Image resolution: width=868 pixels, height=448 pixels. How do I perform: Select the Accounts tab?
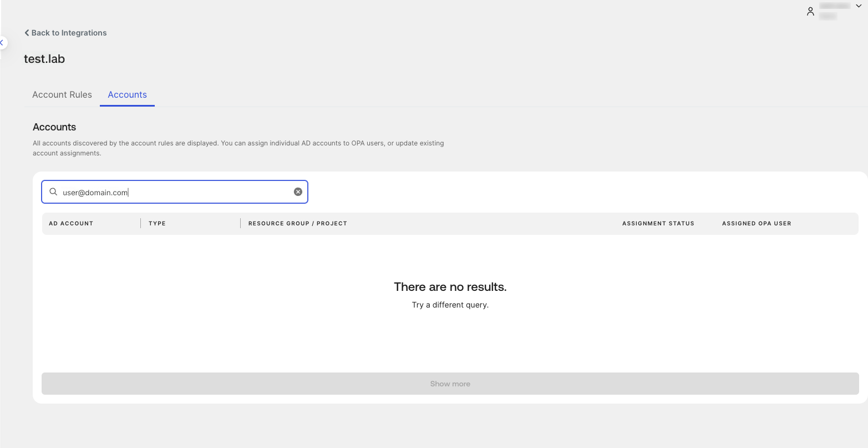127,94
